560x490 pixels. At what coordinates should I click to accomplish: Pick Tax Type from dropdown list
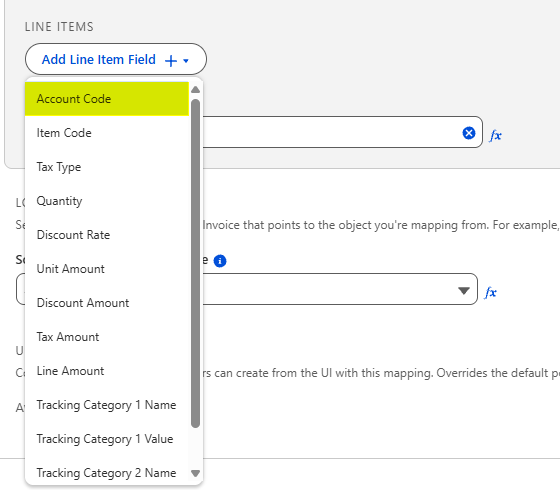tap(107, 167)
